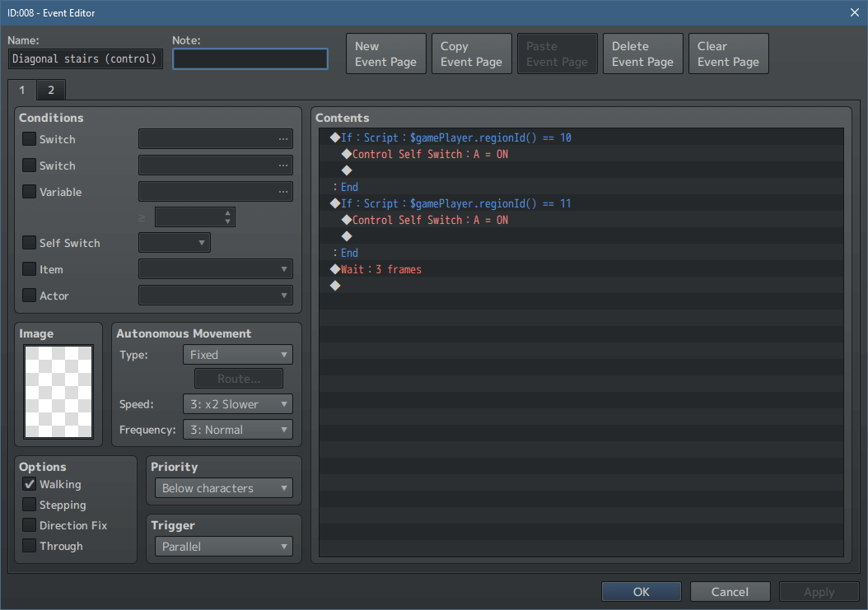Switch to event page 2 tab
The height and width of the screenshot is (610, 868).
coord(50,90)
